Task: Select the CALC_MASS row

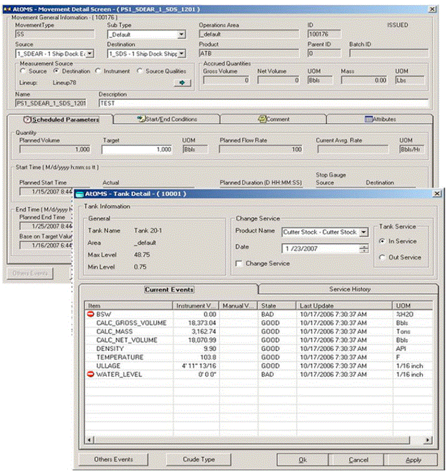Action: pos(259,331)
